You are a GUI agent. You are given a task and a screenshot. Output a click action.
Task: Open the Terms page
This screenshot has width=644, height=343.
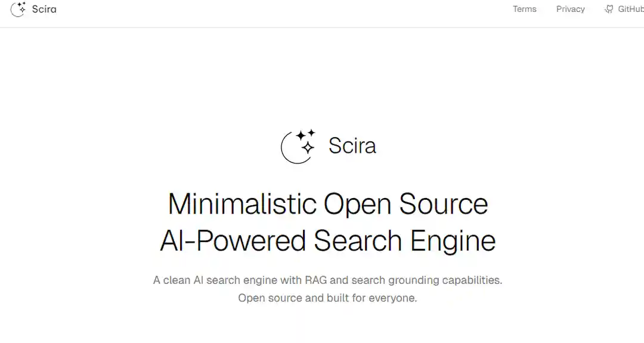tap(525, 9)
